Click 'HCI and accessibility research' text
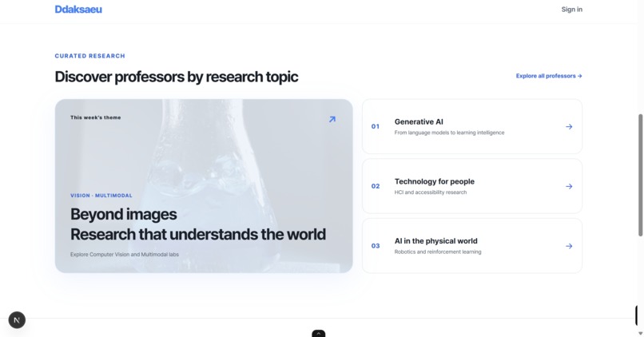Image resolution: width=644 pixels, height=337 pixels. (431, 192)
